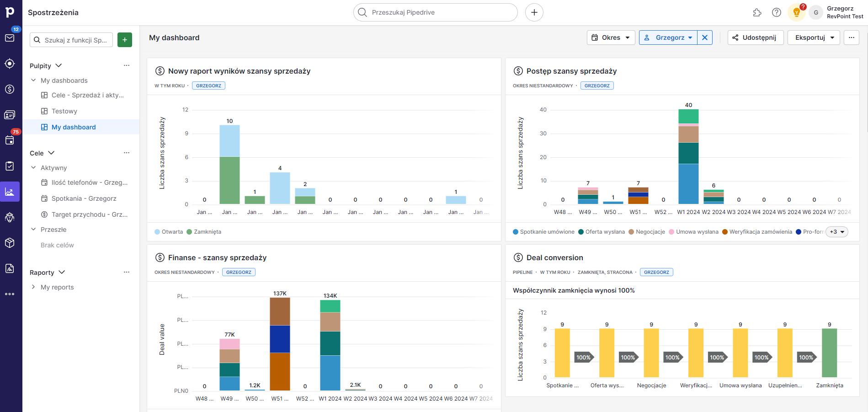Open the Help question mark icon
The image size is (868, 412).
[x=777, y=12]
